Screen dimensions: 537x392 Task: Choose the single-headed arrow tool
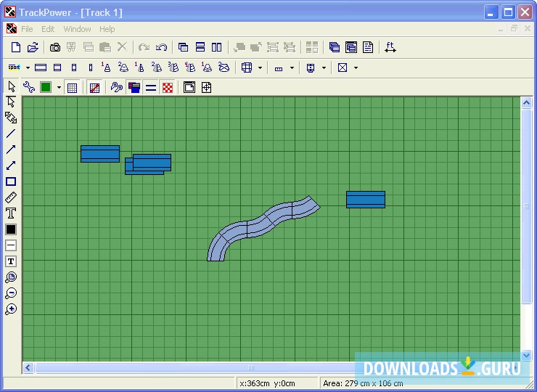pos(11,150)
